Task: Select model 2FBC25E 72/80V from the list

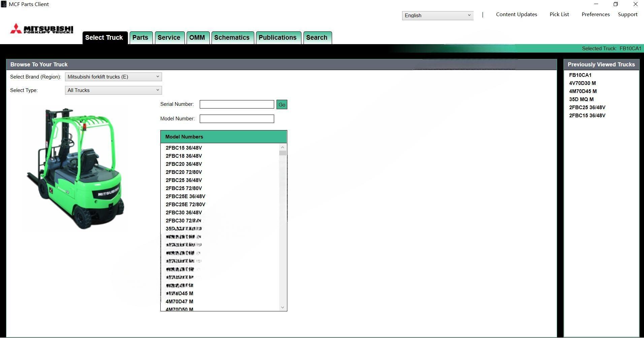Action: 185,205
